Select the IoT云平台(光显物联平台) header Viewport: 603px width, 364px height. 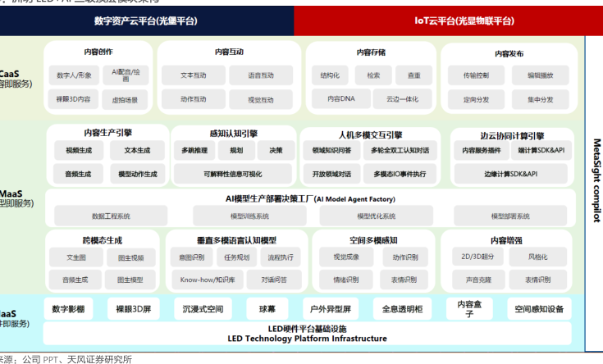(x=441, y=20)
